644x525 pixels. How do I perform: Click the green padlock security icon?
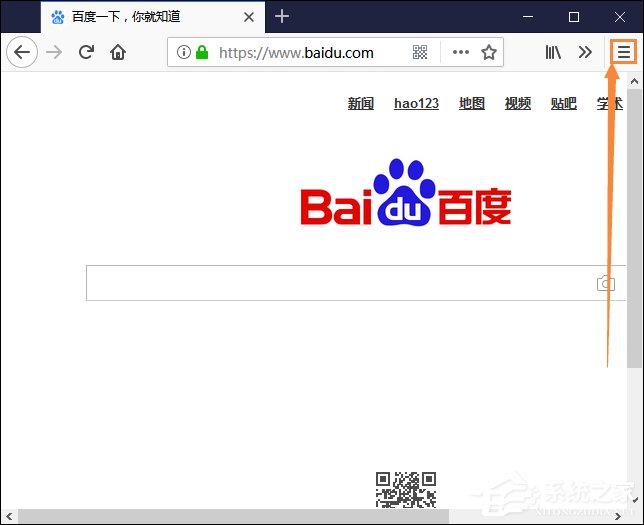tap(202, 52)
